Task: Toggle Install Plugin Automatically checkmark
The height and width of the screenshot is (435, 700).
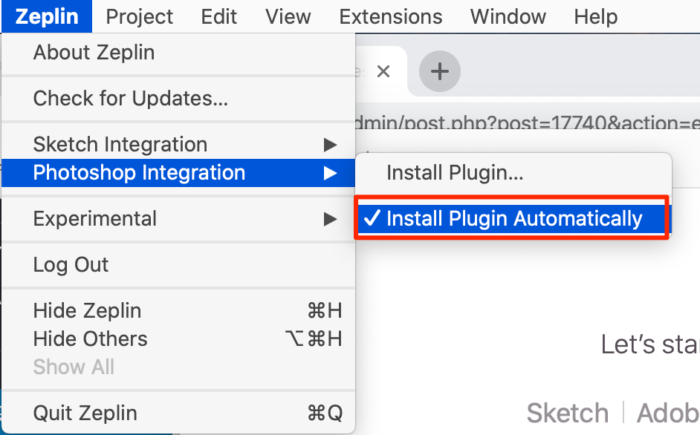Action: 513,218
